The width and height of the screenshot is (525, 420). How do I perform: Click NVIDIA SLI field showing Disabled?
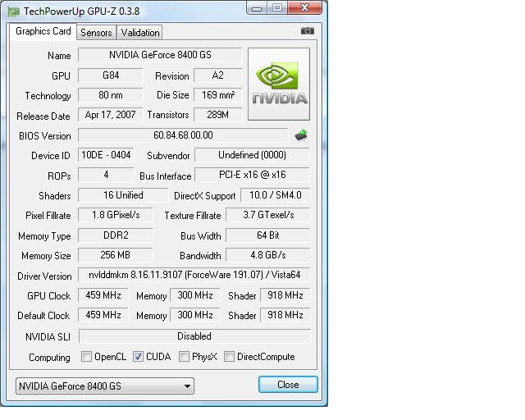click(x=194, y=336)
